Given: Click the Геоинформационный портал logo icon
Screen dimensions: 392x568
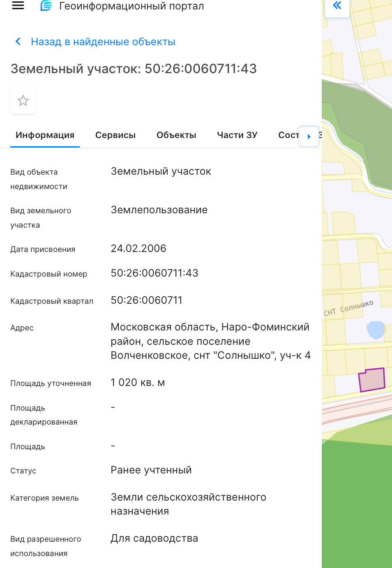Looking at the screenshot, I should (x=46, y=6).
